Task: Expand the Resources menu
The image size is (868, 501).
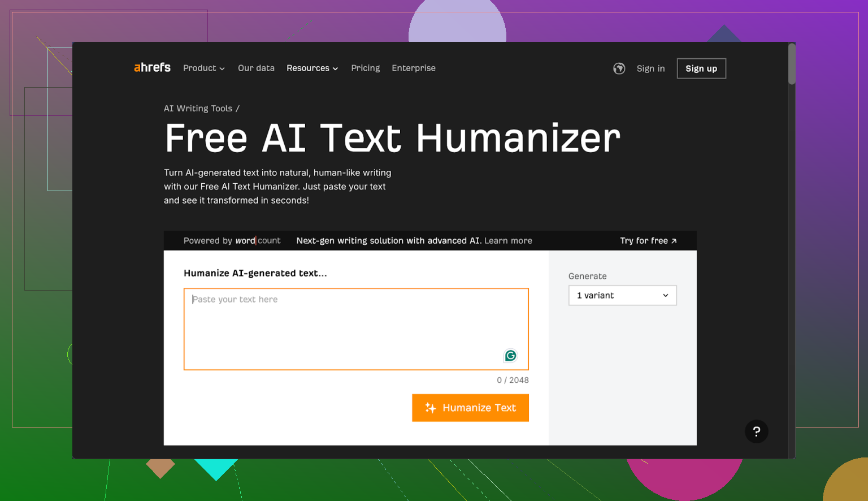Action: [312, 68]
